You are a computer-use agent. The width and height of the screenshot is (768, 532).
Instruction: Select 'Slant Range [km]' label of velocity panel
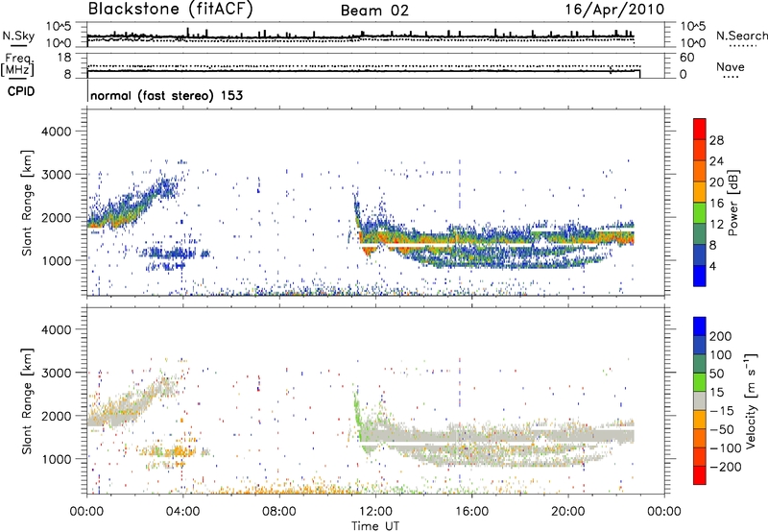[27, 401]
